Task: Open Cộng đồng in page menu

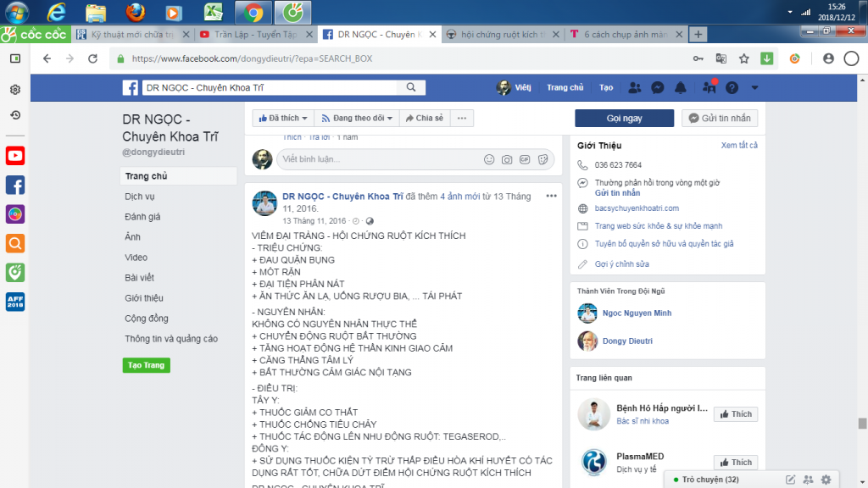Action: point(146,319)
